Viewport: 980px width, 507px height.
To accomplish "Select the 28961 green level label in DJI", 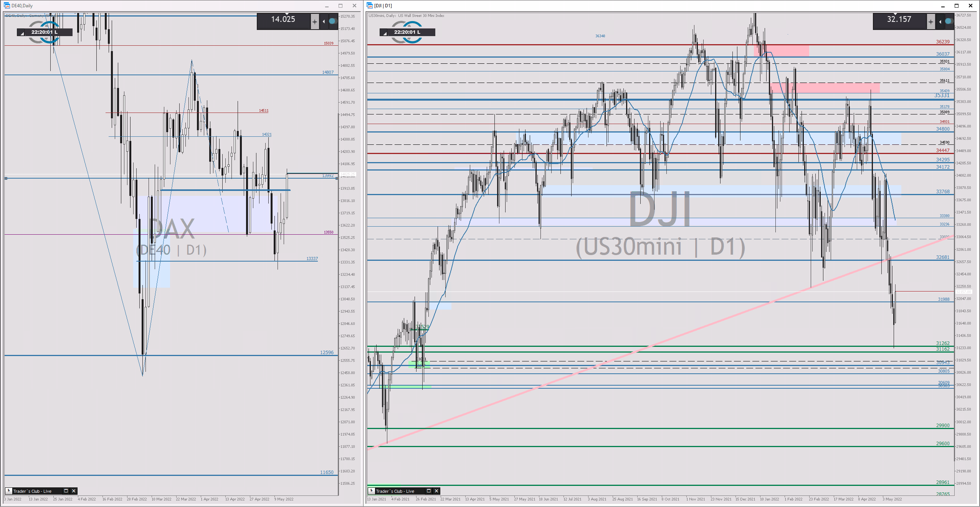I will pos(943,482).
